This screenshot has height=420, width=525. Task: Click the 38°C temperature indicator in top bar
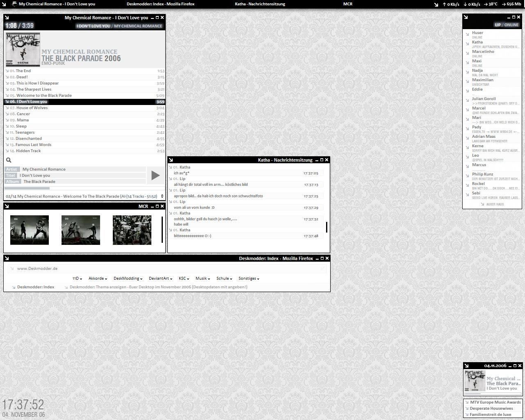490,4
